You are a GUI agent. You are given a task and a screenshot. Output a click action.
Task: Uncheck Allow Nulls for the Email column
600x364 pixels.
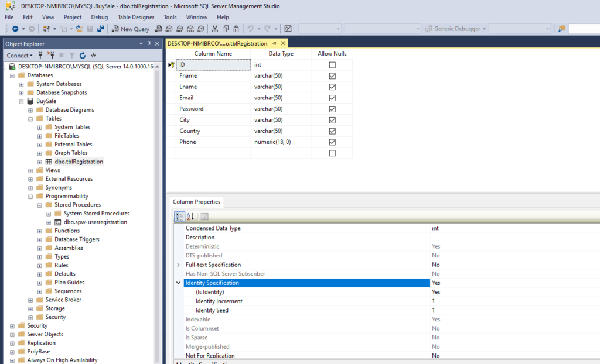(332, 98)
